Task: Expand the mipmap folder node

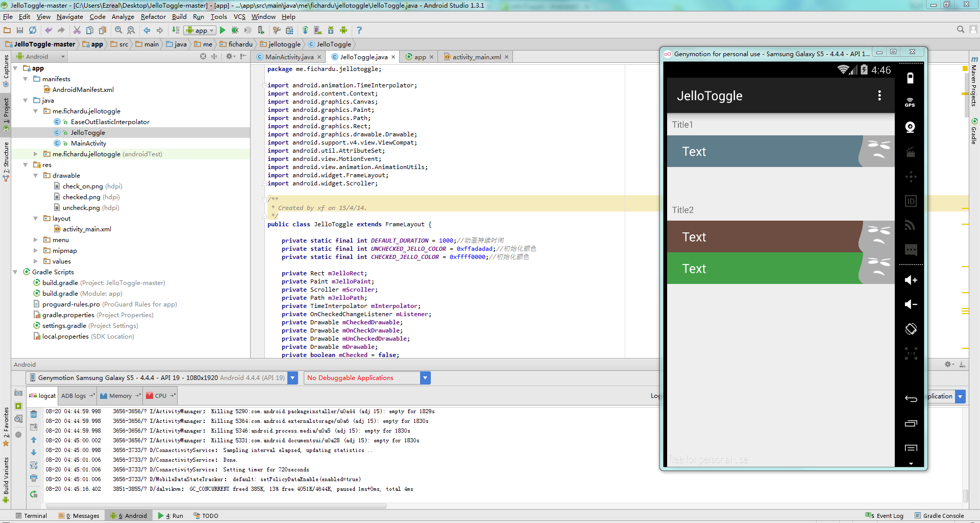Action: tap(36, 251)
